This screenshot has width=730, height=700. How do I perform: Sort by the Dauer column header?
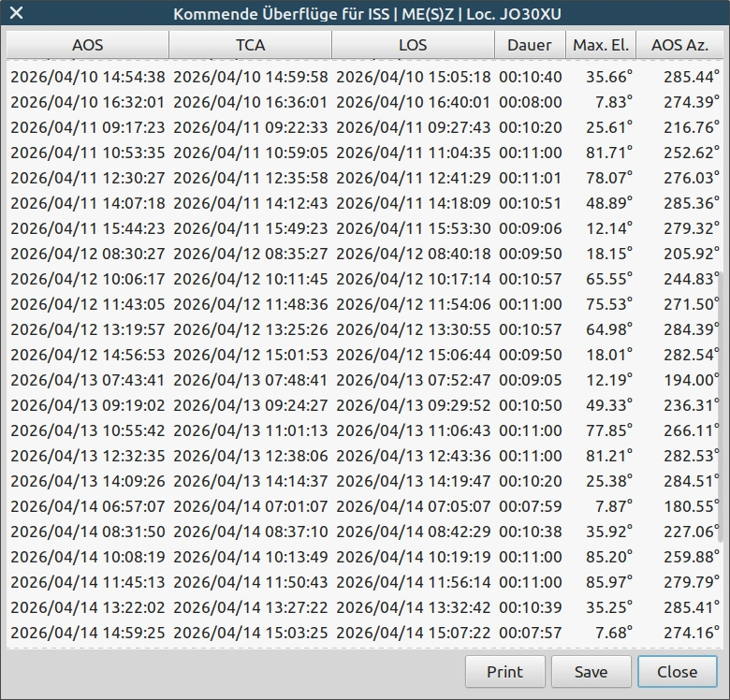pos(530,45)
